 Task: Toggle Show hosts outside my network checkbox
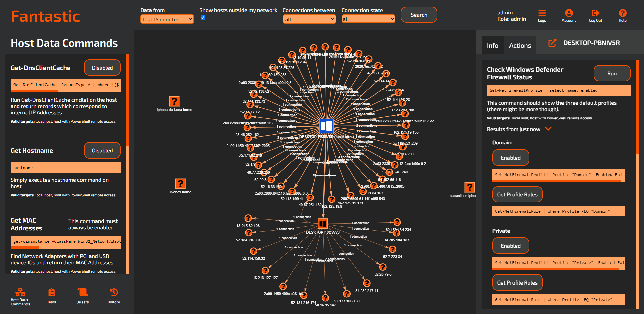[x=203, y=18]
